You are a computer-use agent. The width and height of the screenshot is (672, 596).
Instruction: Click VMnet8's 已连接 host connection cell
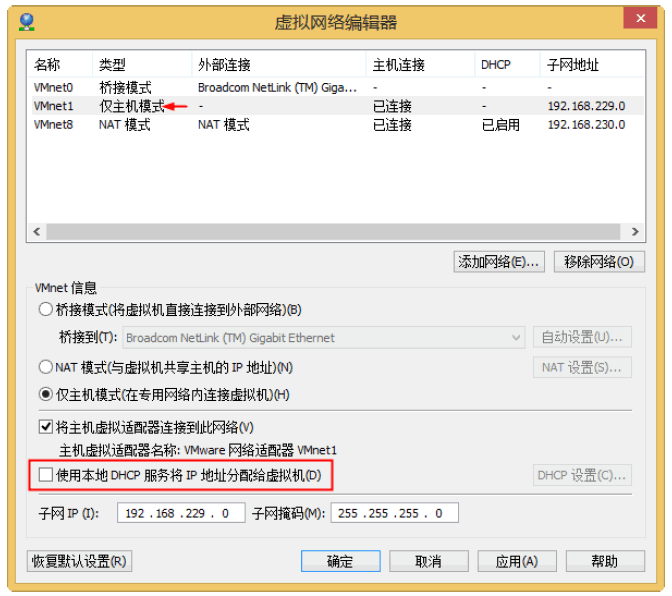392,125
